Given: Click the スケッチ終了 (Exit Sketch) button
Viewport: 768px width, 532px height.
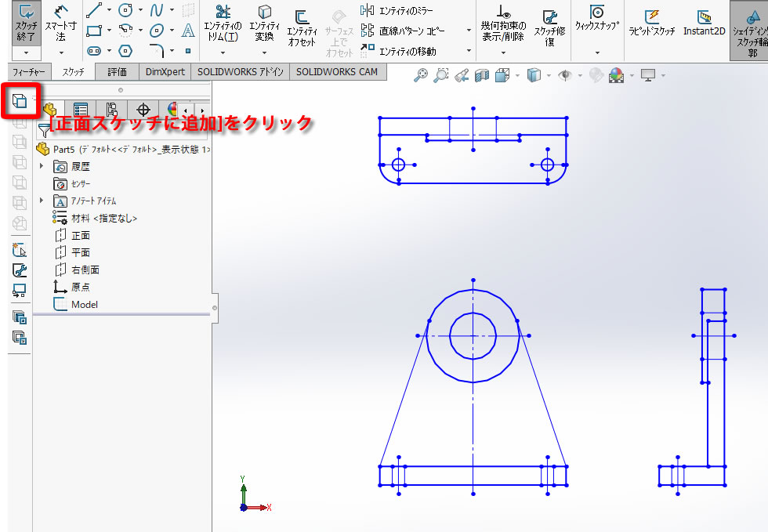Looking at the screenshot, I should tap(26, 23).
